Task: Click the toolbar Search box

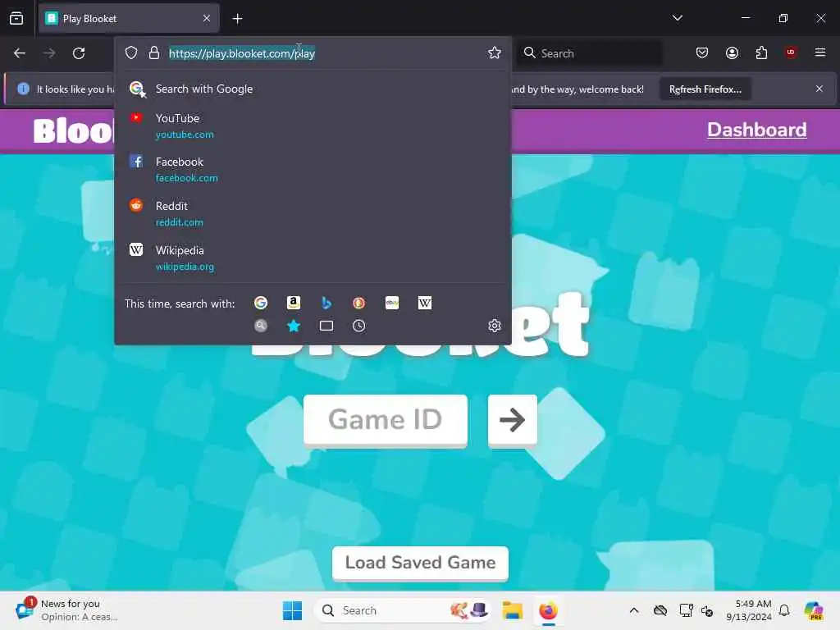Action: coord(589,53)
